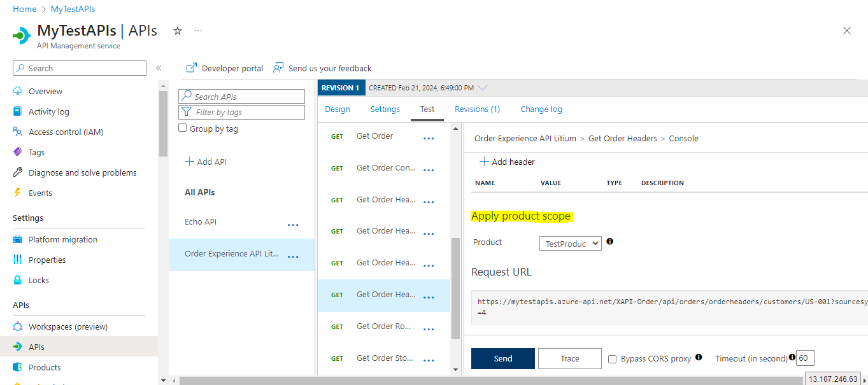
Task: Click the operations list vertical scrollbar thumb
Action: click(455, 288)
